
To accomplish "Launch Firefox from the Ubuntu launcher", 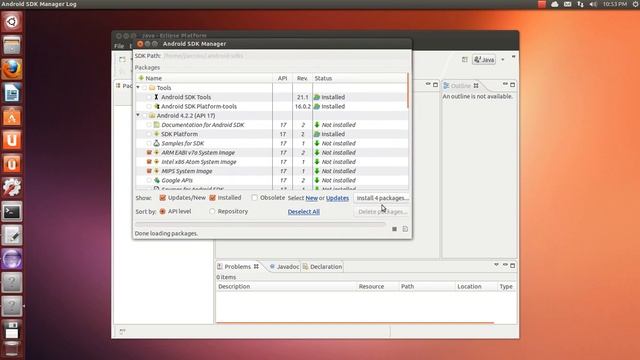I will [11, 69].
